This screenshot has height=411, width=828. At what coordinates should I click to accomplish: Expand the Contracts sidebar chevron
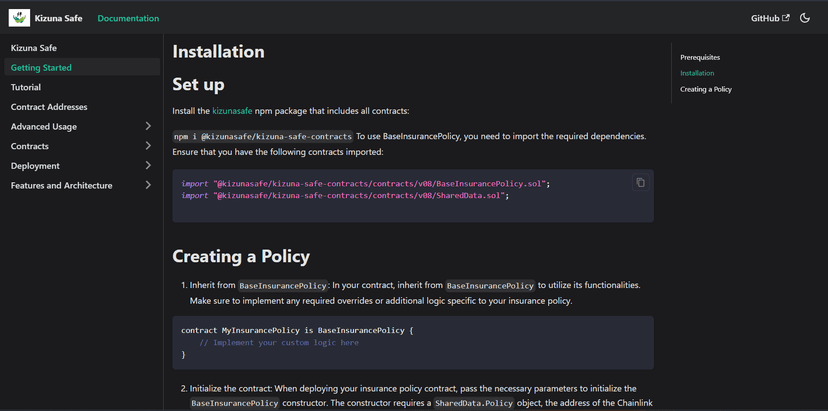point(148,146)
